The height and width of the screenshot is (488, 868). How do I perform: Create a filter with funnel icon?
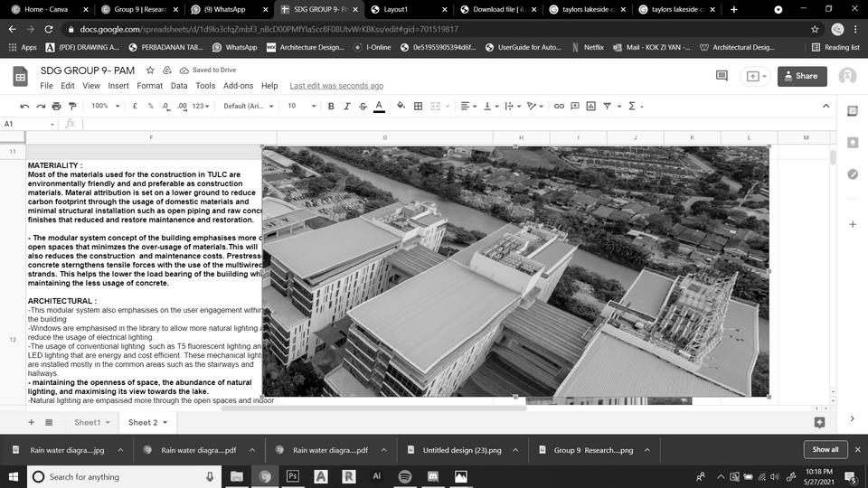click(608, 106)
